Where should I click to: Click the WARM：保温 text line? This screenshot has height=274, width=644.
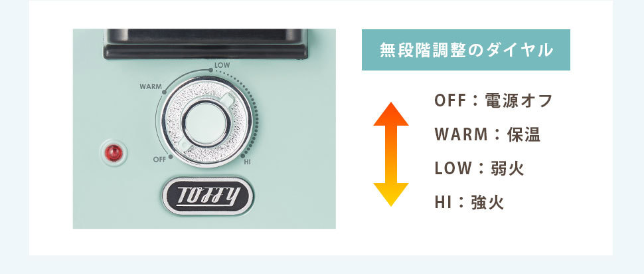pyautogui.click(x=487, y=134)
